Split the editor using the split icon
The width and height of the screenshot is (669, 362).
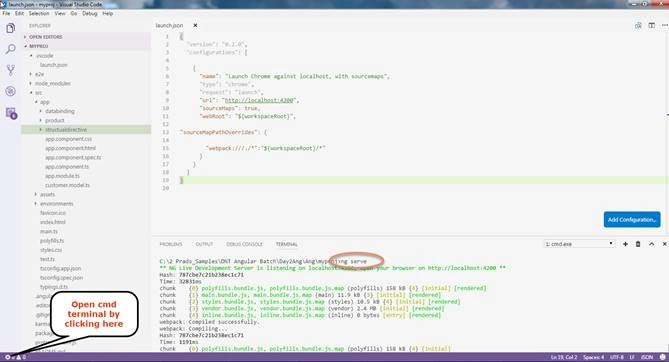(652, 26)
